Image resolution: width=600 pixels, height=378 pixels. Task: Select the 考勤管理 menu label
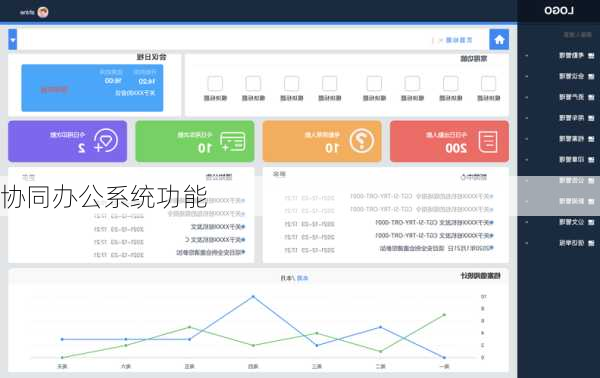[x=572, y=56]
